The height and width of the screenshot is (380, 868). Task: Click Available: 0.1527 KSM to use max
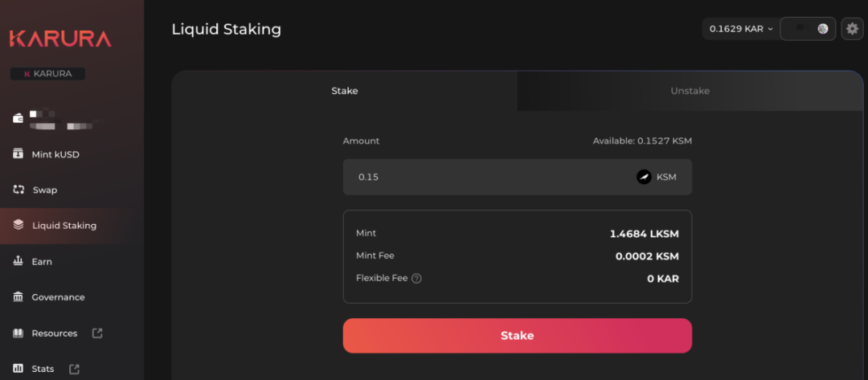[x=641, y=141]
